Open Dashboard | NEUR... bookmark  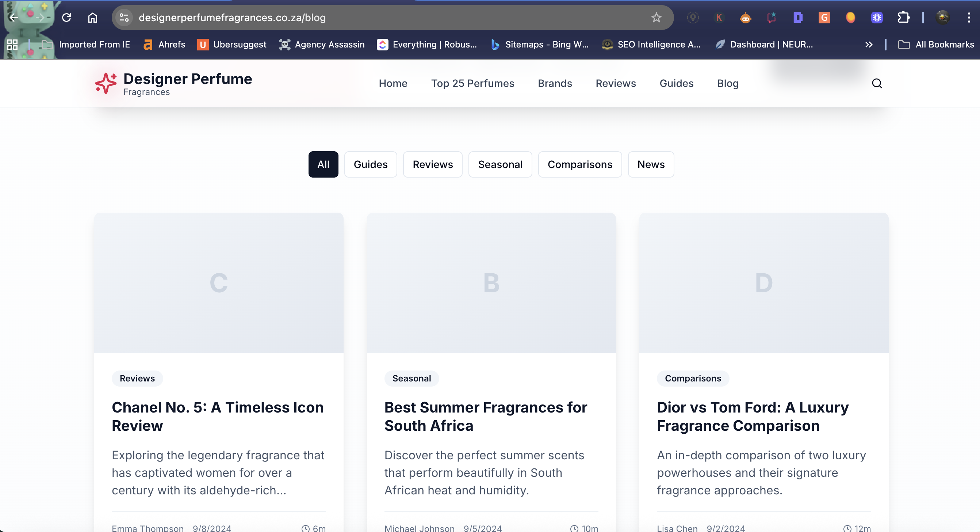[764, 45]
